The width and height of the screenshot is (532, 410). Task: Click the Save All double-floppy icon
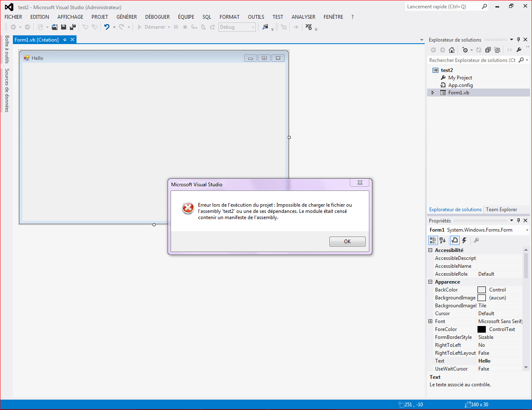[73, 27]
